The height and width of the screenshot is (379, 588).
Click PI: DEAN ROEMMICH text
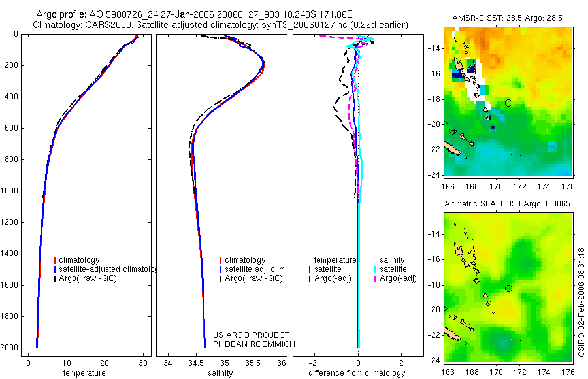coord(254,344)
